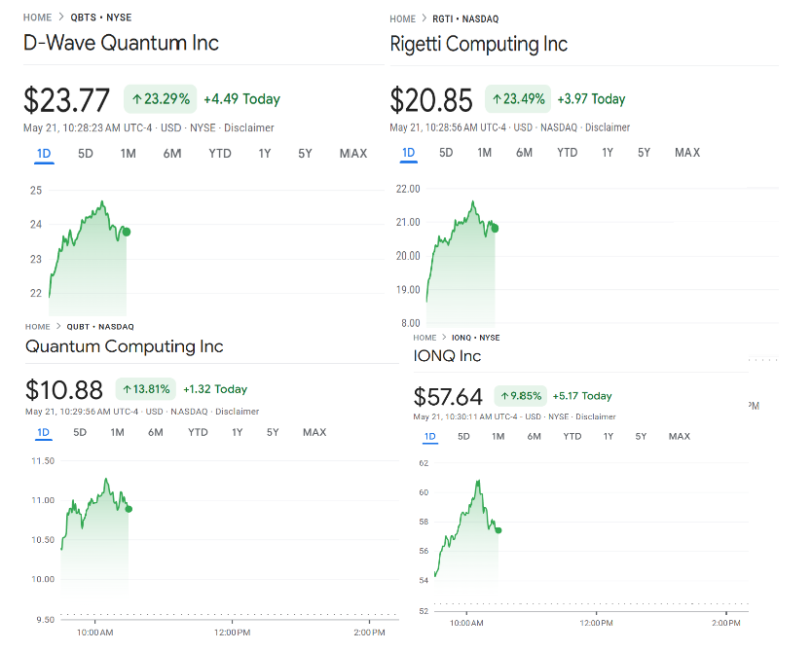Click the Quantum Computing Inc heading
The image size is (812, 651).
[125, 346]
